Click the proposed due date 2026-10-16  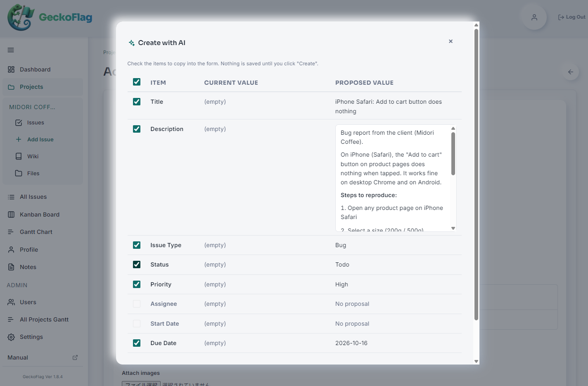(x=351, y=343)
